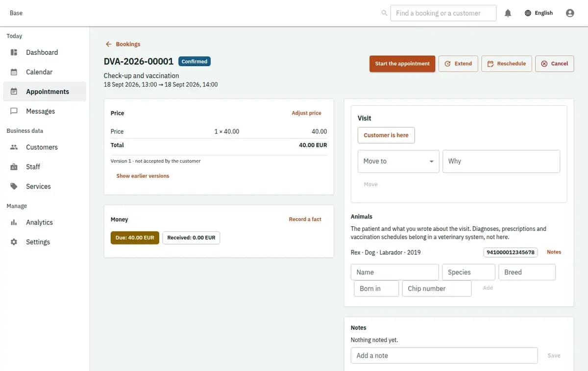Click the Appointments sidebar icon

(14, 92)
